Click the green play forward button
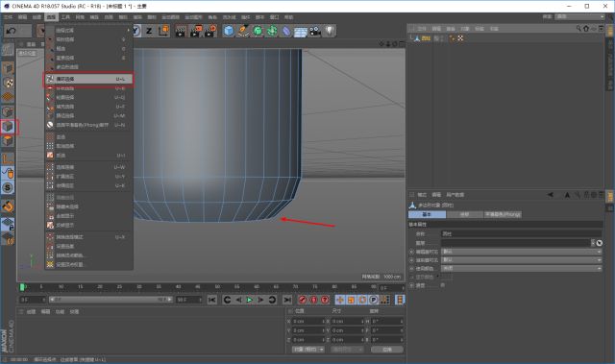 tap(250, 300)
